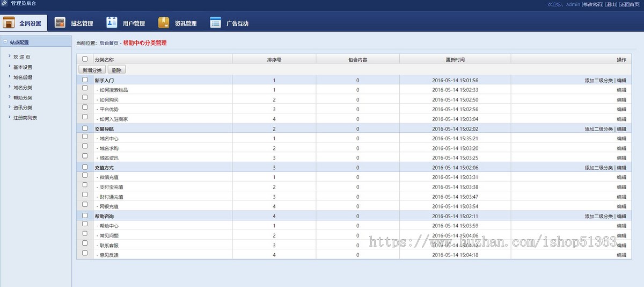Click the 交易导航 category name
This screenshot has width=644, height=287.
pos(104,129)
